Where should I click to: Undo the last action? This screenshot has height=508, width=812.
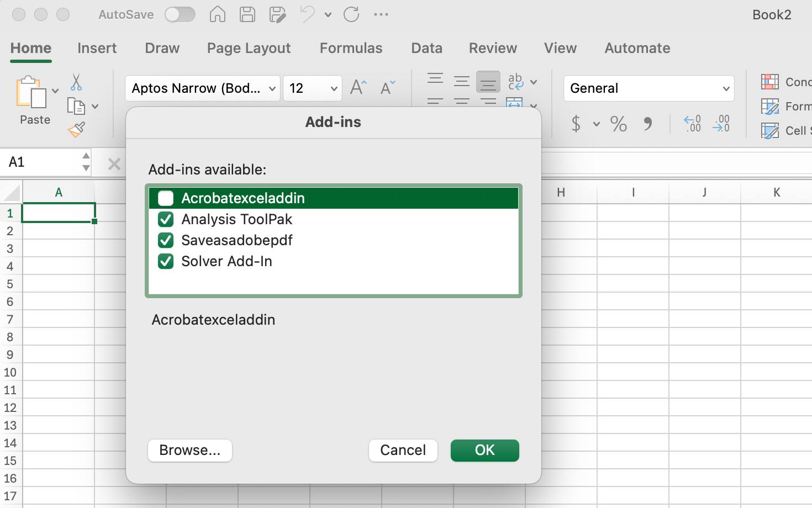pos(308,14)
